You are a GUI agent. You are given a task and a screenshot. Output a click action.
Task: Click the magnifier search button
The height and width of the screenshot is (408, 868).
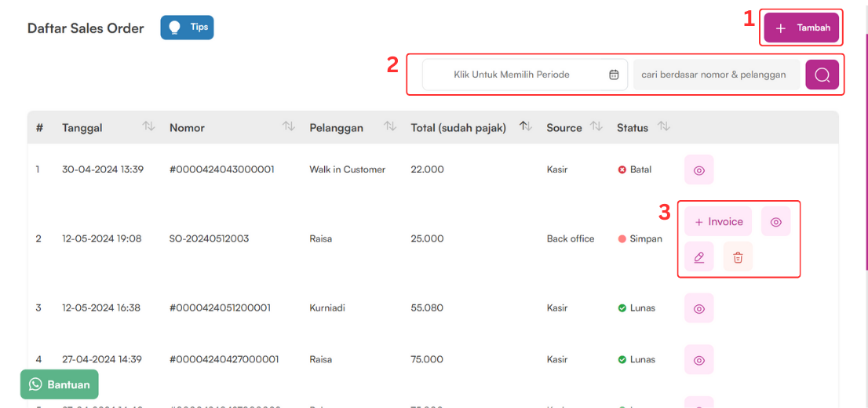pyautogui.click(x=822, y=75)
